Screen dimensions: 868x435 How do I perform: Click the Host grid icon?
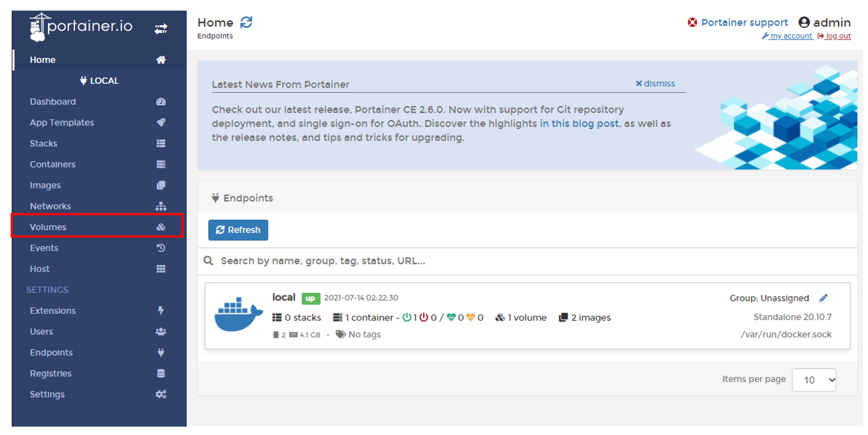161,269
